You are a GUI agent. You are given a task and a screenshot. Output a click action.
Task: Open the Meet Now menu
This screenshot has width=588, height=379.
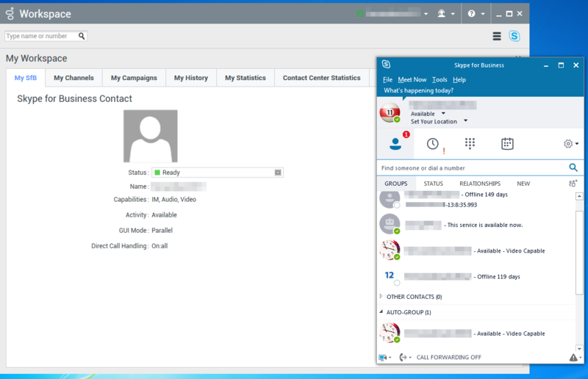coord(412,79)
